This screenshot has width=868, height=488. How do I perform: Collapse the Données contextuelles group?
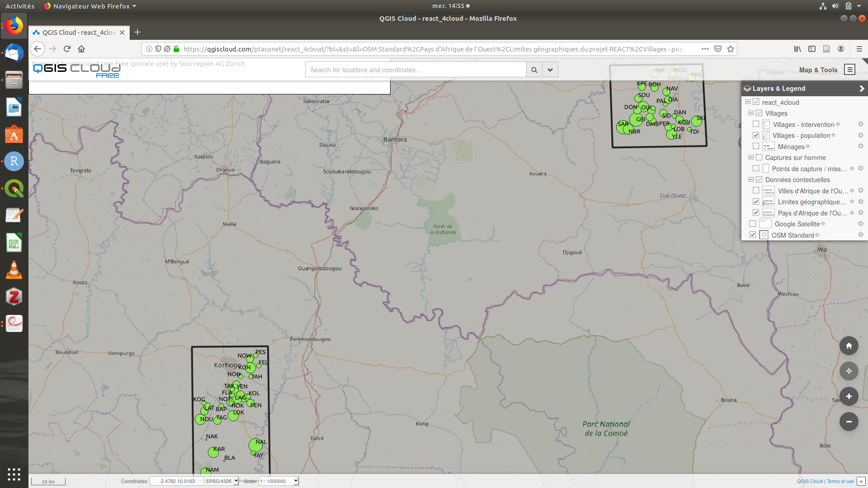coord(751,179)
